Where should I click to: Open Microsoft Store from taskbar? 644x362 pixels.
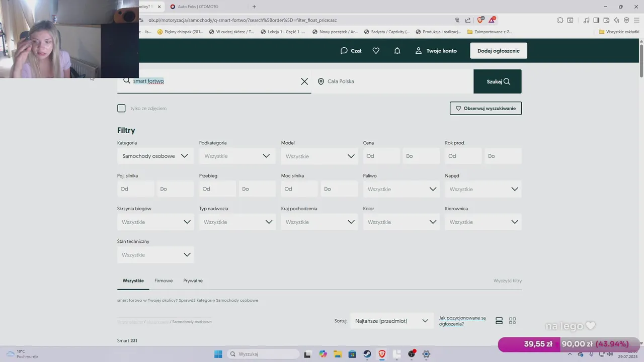[352, 354]
